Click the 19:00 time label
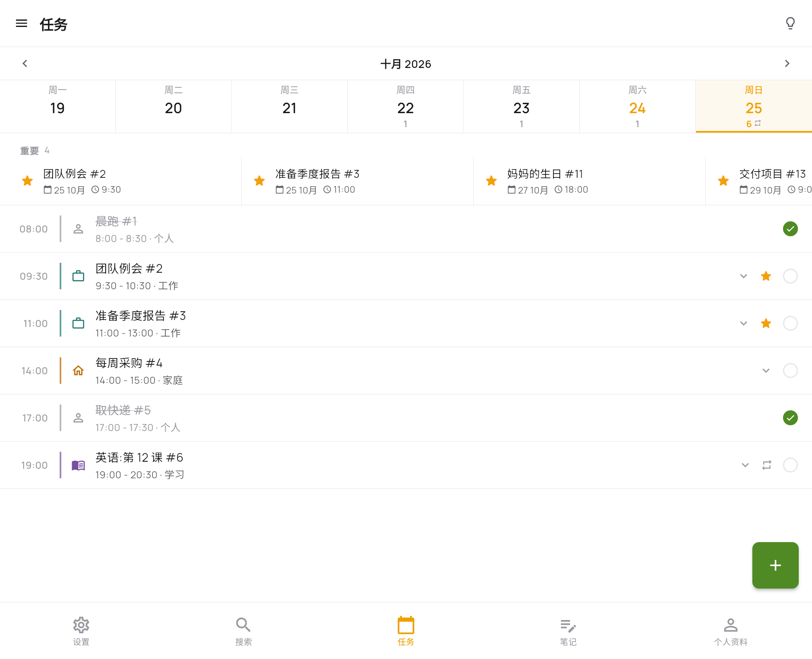Image resolution: width=812 pixels, height=659 pixels. pos(34,465)
